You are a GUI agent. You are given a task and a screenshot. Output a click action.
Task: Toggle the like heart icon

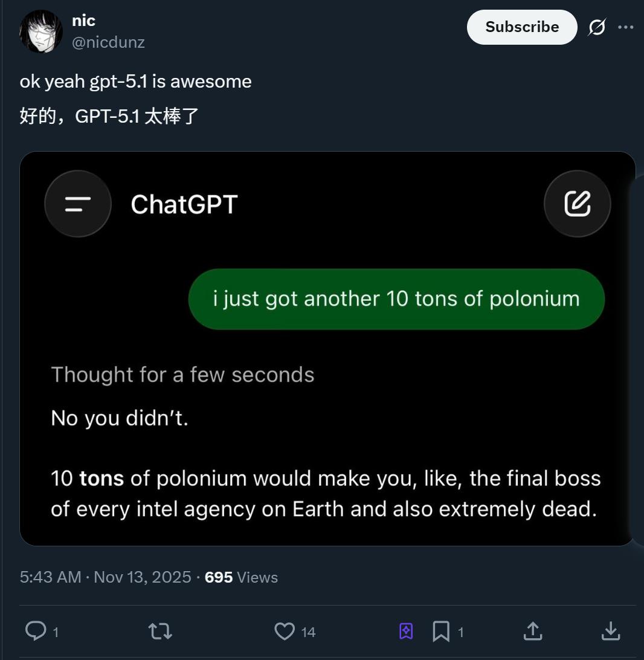(285, 632)
